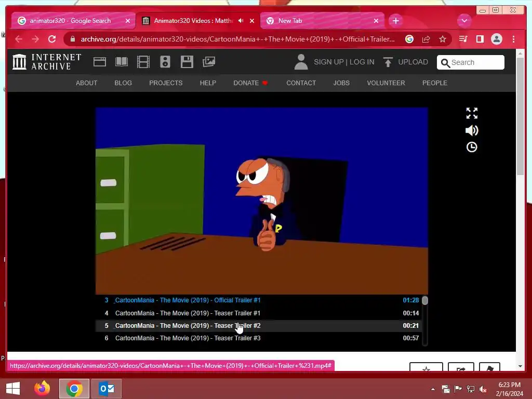Open the Web (Wayback) icon in Archive header
This screenshot has height=399, width=532.
[x=99, y=62]
